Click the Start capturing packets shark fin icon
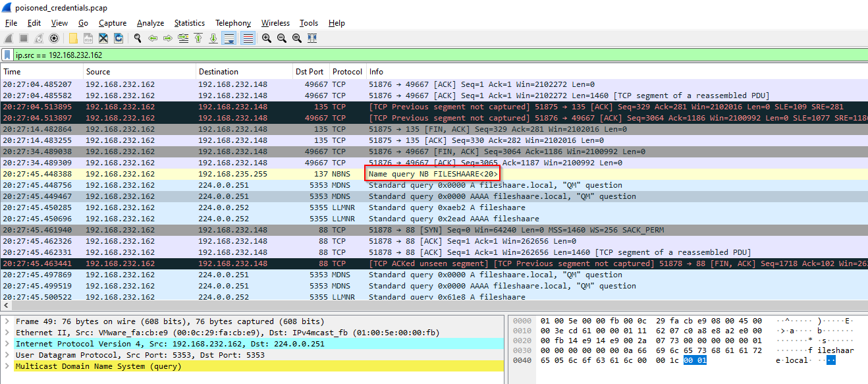 (9, 38)
